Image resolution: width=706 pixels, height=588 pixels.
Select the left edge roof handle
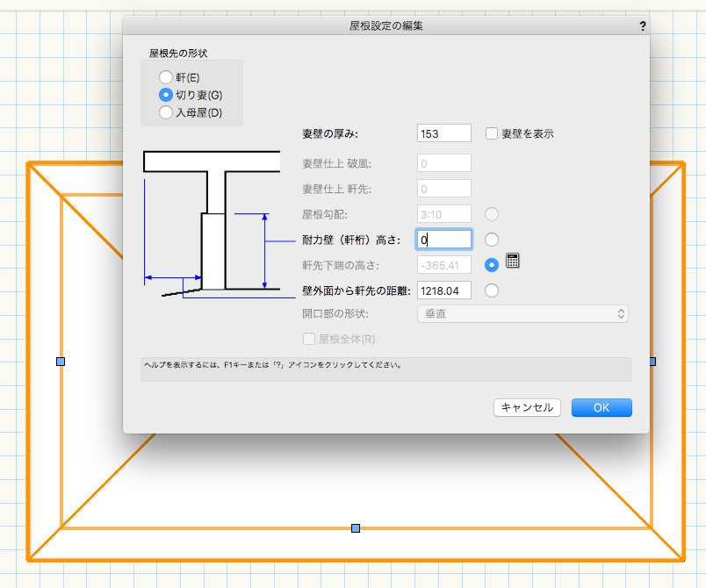pos(61,362)
